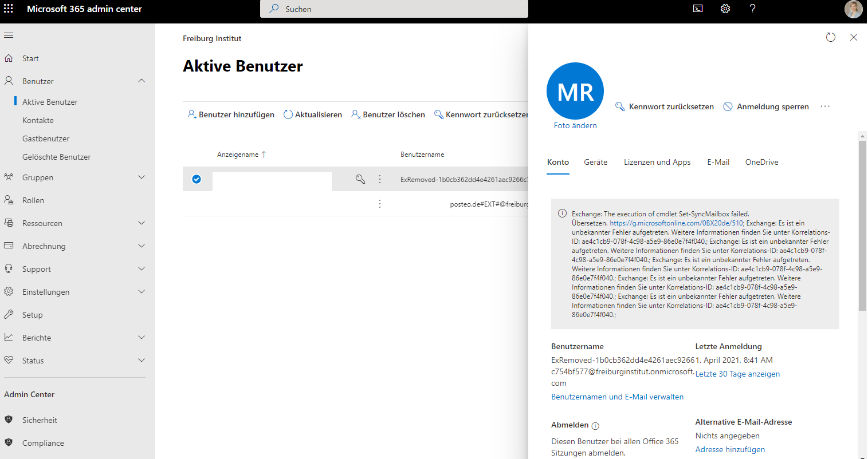Click the Status heart icon

click(9, 361)
